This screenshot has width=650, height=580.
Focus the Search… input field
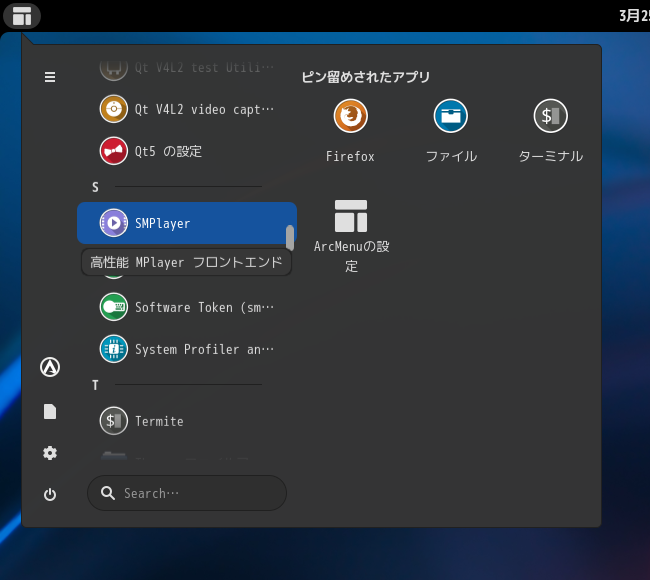187,493
